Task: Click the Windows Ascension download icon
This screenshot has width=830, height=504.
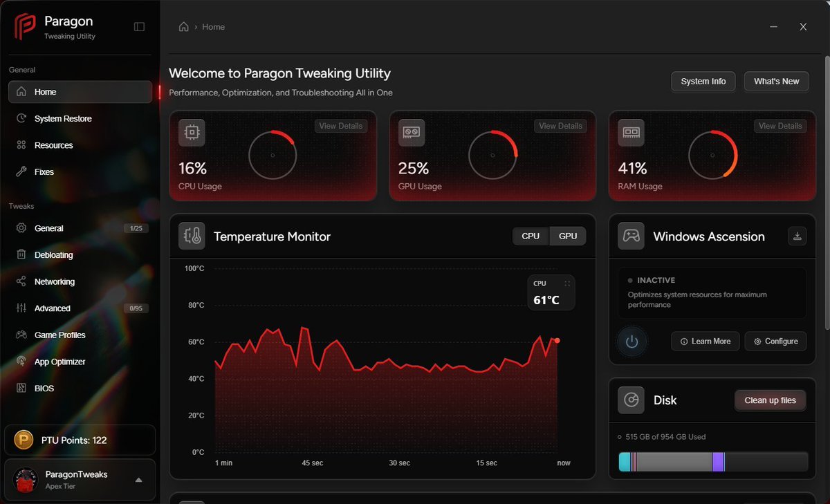Action: [797, 236]
